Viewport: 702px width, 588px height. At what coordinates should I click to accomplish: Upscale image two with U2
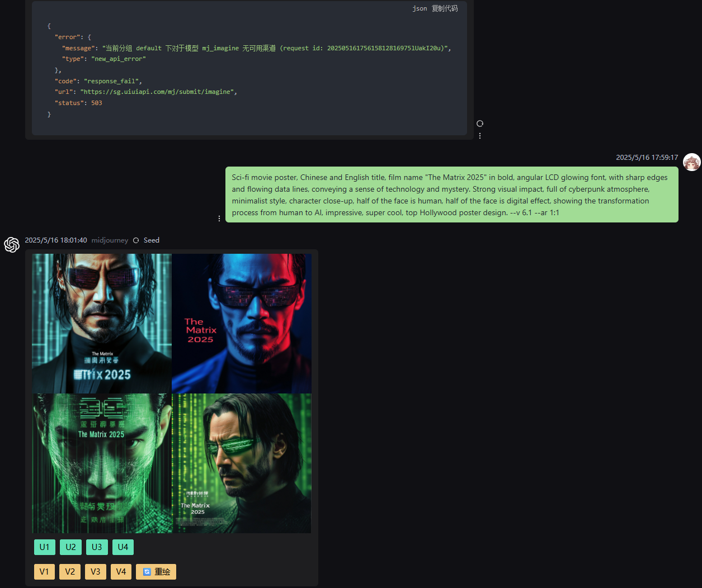(70, 547)
